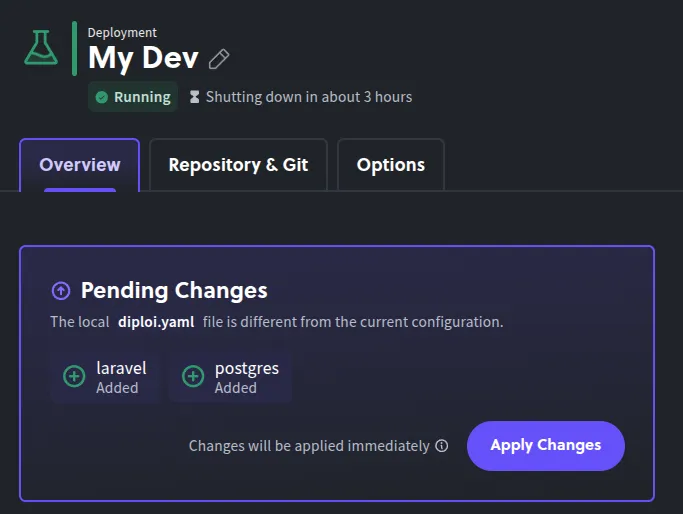Image resolution: width=683 pixels, height=514 pixels.
Task: Select the postgres Added card
Action: [230, 377]
